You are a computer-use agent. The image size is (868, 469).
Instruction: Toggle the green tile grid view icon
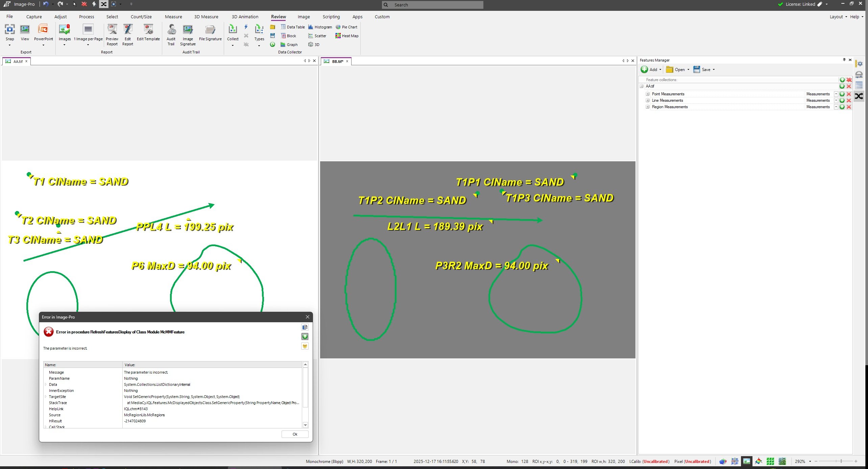click(x=770, y=461)
